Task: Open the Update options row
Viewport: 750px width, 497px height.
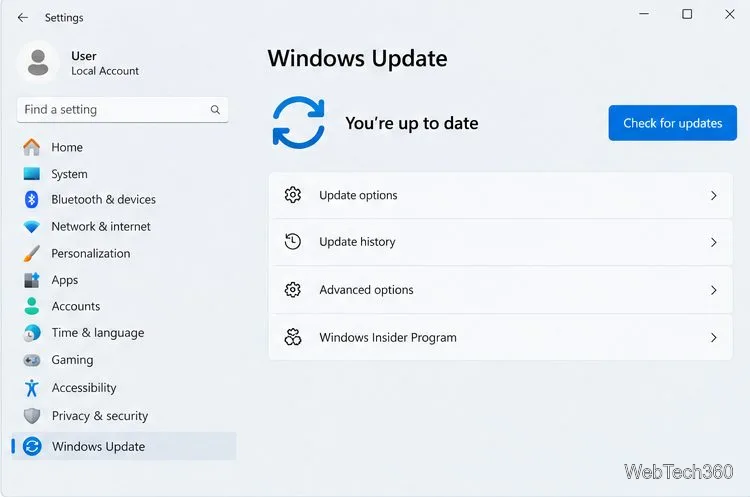Action: click(500, 195)
